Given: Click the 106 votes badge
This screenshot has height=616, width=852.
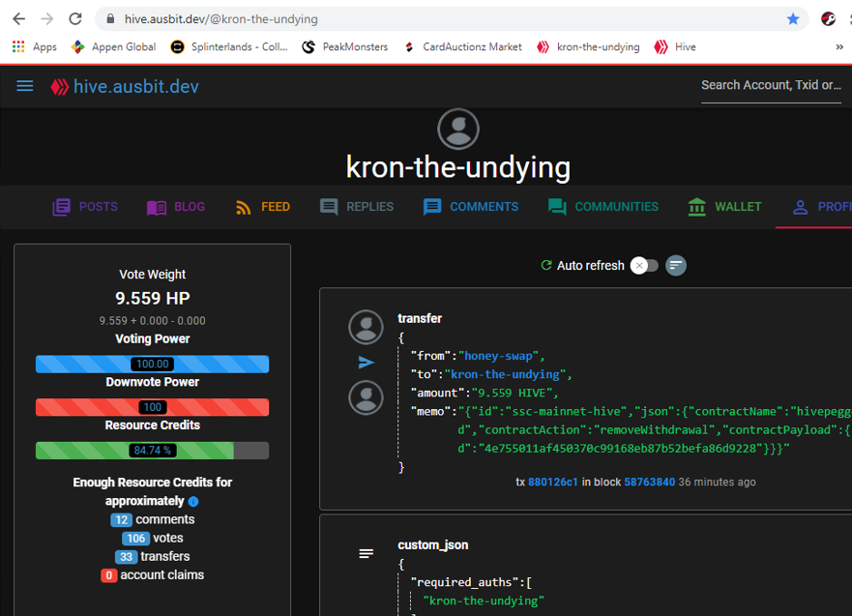Looking at the screenshot, I should pyautogui.click(x=135, y=539).
